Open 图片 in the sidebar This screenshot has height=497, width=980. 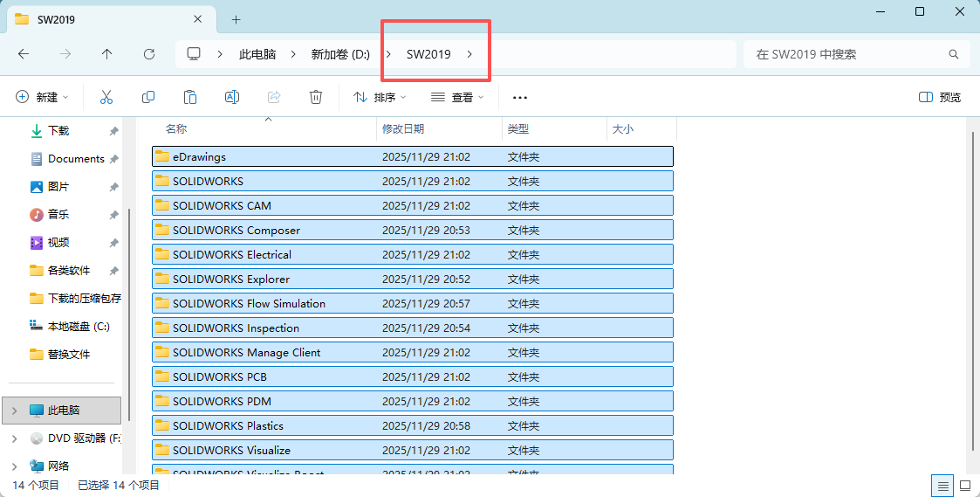(58, 187)
